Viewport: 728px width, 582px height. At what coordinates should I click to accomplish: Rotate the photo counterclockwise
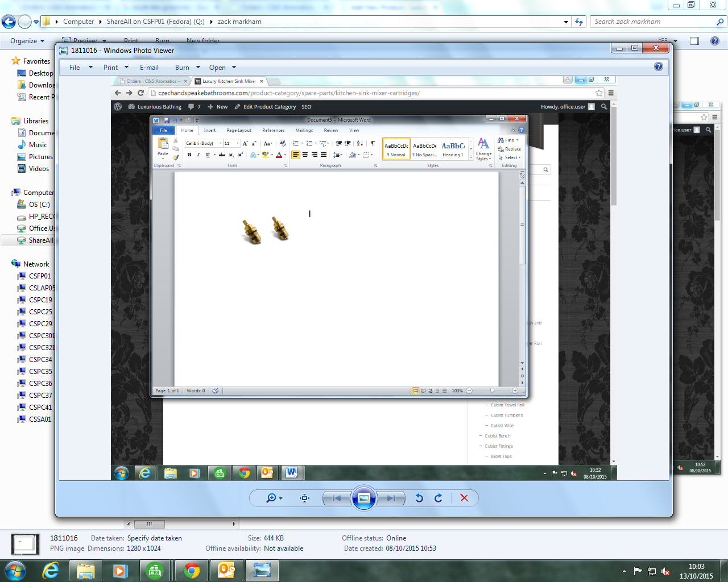tap(419, 498)
